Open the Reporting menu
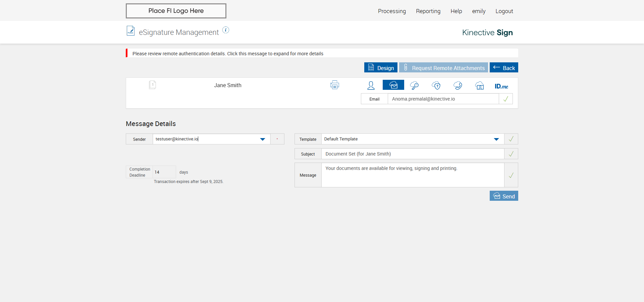Viewport: 644px width, 302px height. (428, 11)
